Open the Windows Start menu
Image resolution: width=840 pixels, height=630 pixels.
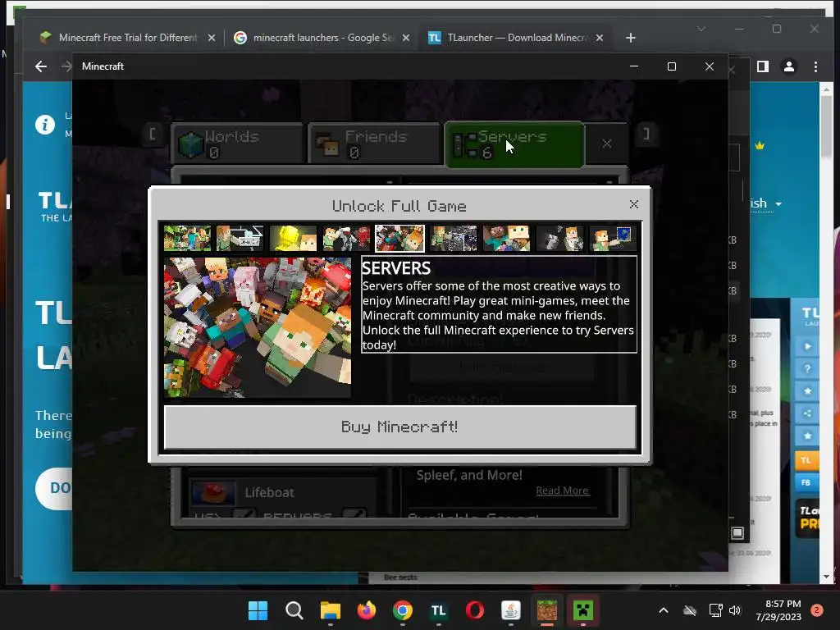coord(258,610)
